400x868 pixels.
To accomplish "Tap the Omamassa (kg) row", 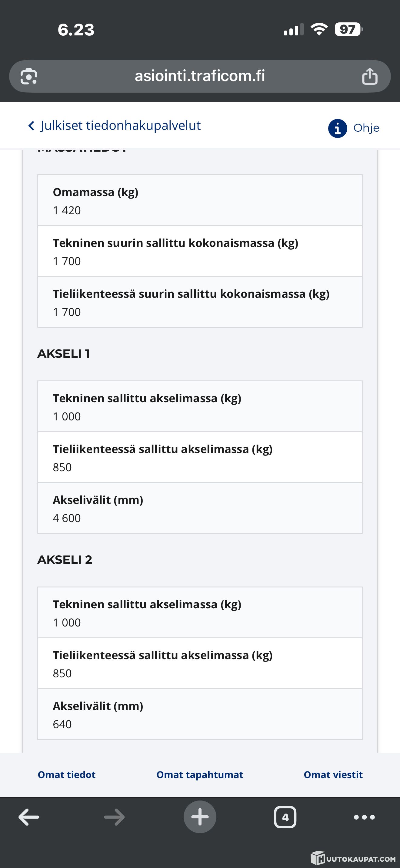I will [x=200, y=200].
